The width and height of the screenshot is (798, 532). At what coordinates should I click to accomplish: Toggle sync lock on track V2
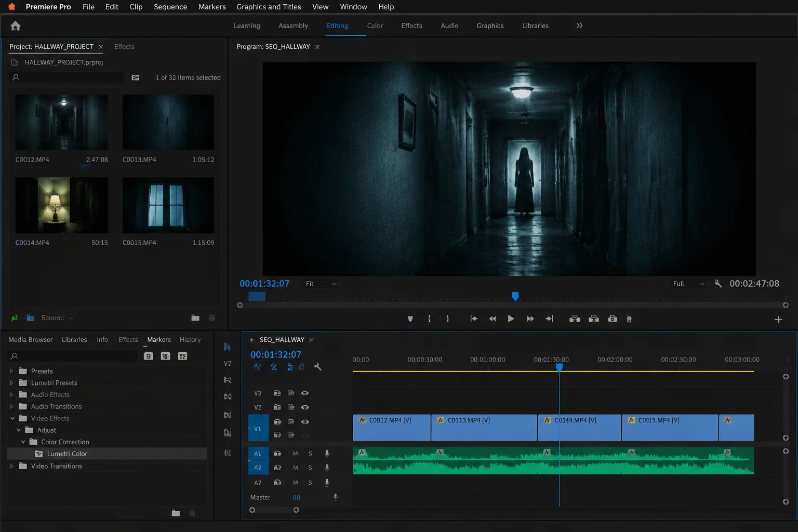point(291,407)
